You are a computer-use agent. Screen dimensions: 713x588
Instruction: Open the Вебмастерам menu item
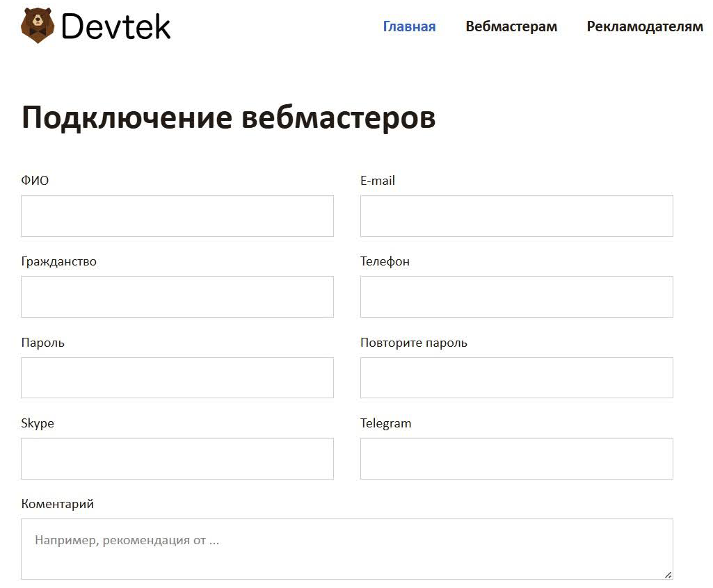click(511, 26)
